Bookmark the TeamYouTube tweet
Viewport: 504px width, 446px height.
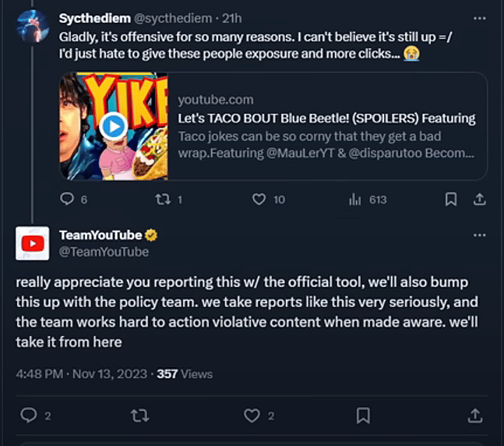363,416
